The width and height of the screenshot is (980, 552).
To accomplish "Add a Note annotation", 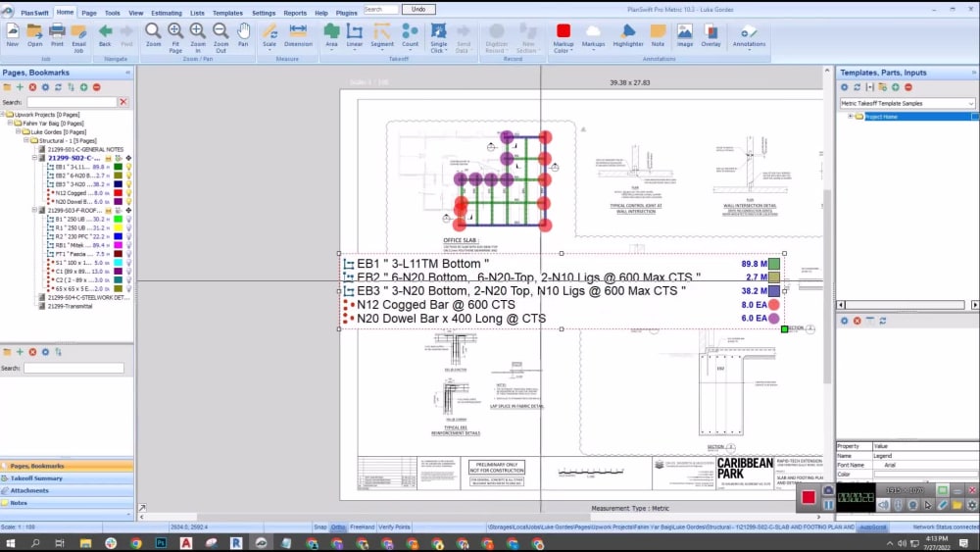I will pos(658,35).
